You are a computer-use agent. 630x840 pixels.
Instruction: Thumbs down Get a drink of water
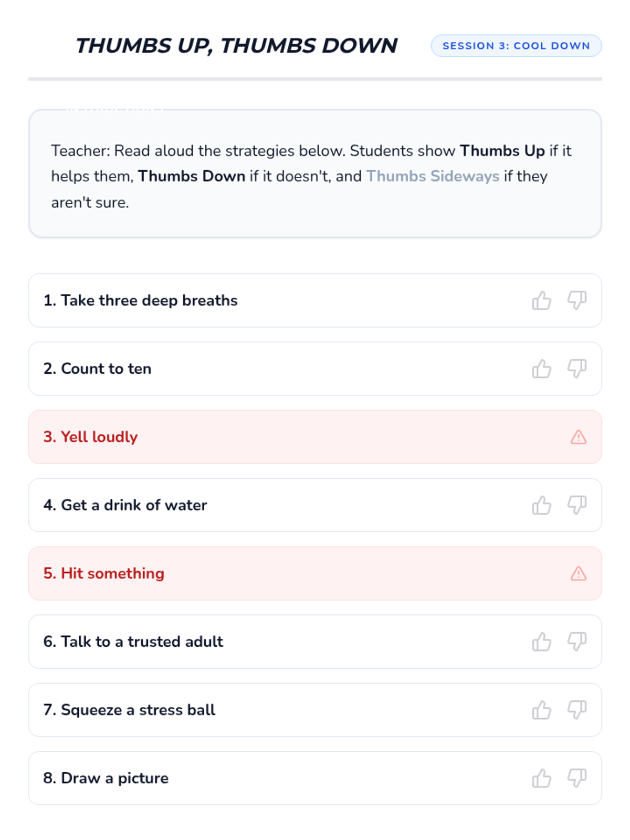[576, 506]
